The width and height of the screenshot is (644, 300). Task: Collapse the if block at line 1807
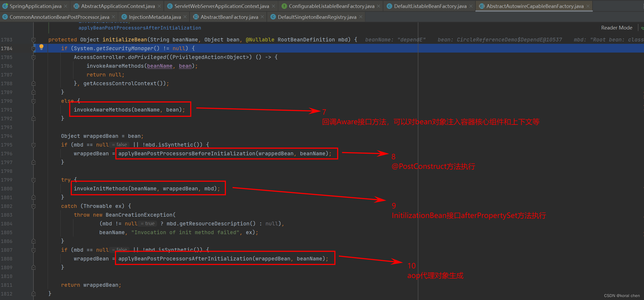[x=33, y=250]
